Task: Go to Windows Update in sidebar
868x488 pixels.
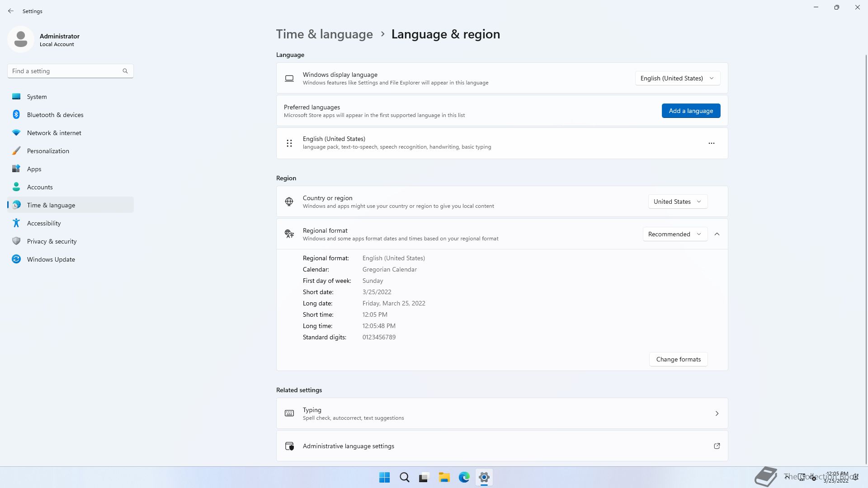Action: pyautogui.click(x=51, y=259)
